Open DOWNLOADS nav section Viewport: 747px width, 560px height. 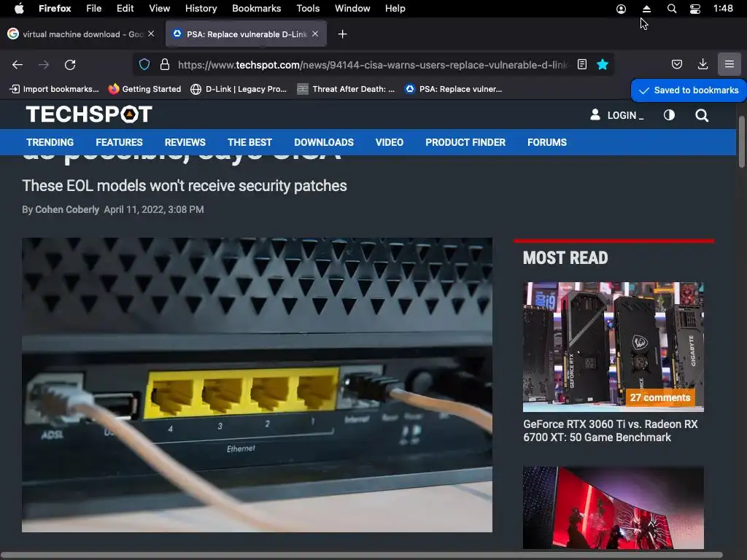(324, 142)
